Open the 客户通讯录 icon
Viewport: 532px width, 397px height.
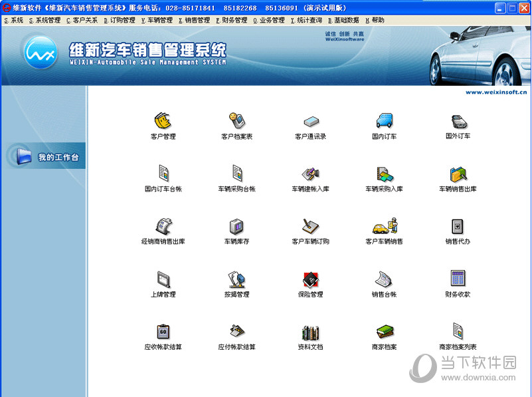click(x=311, y=121)
